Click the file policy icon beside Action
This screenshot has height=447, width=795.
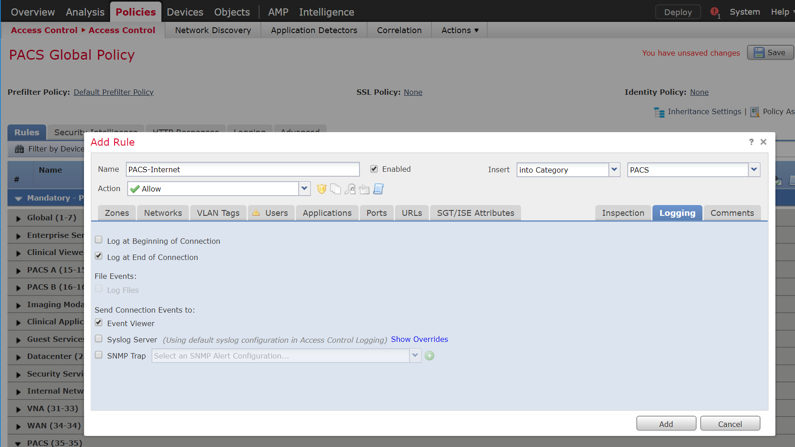point(336,189)
